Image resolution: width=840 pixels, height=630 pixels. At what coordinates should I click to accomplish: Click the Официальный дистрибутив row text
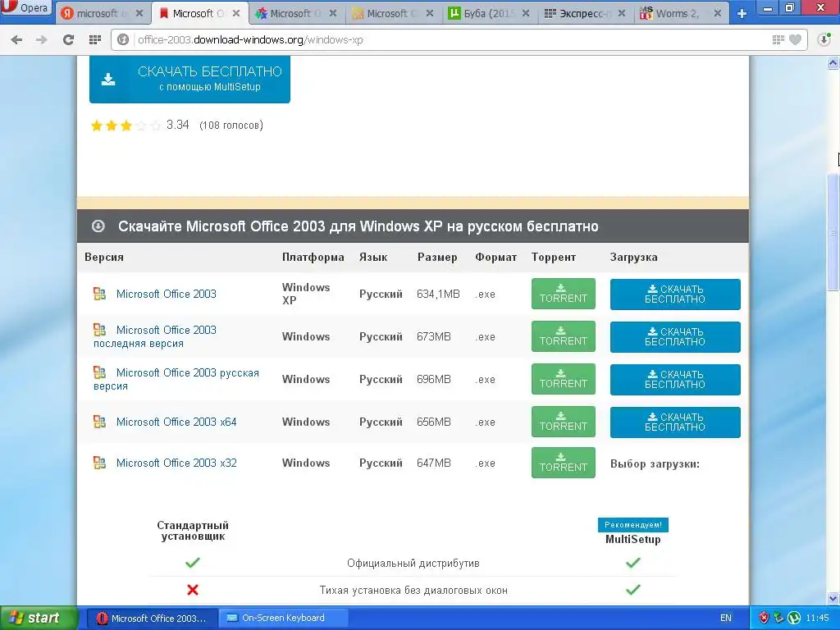413,563
